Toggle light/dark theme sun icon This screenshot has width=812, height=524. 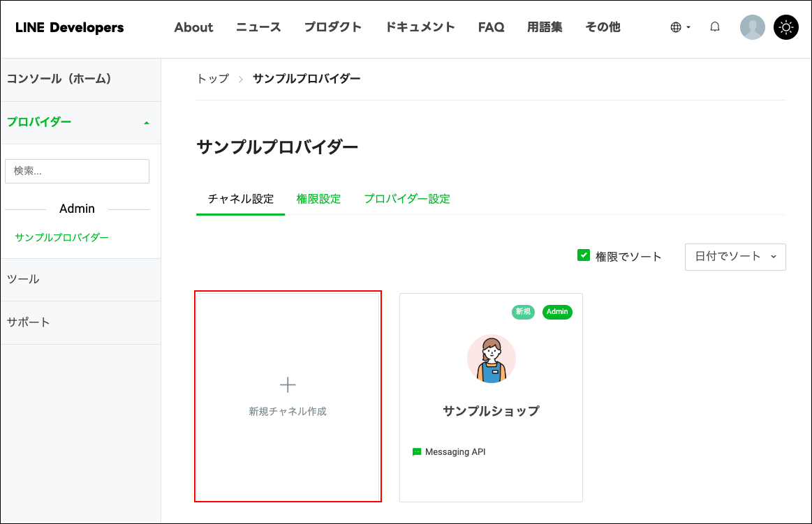pos(785,27)
